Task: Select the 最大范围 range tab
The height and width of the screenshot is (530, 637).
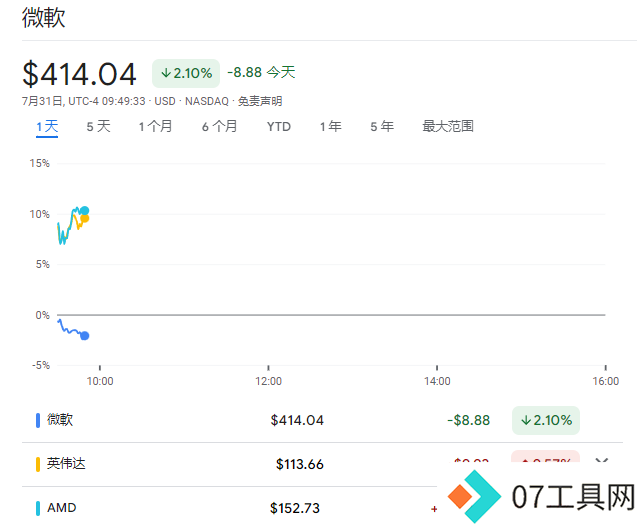Action: click(x=448, y=127)
